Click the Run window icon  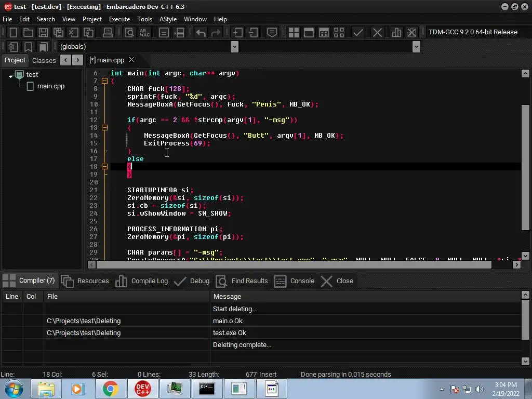coord(309,33)
